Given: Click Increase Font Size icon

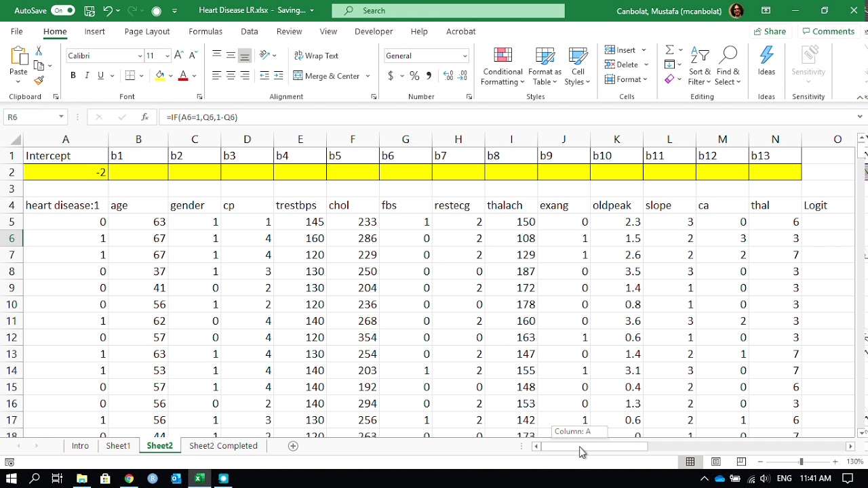Looking at the screenshot, I should tap(179, 56).
